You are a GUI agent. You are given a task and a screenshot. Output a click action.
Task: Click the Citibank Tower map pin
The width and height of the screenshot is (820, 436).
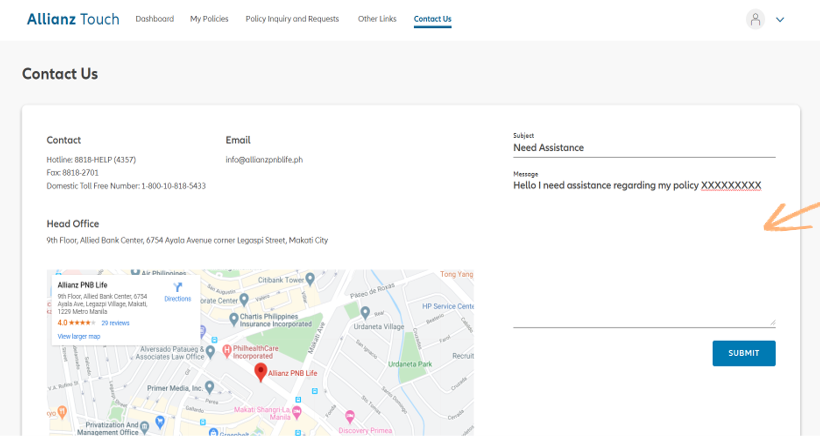point(310,278)
